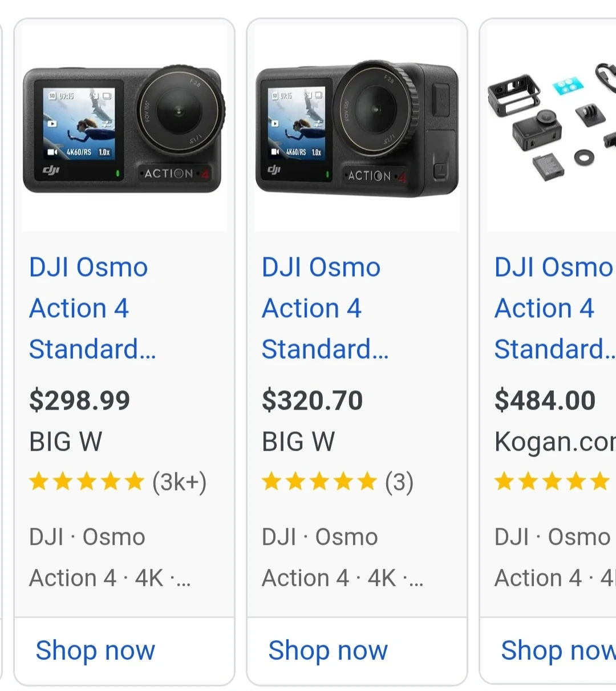616x691 pixels.
Task: Click the (3k+) review count
Action: [179, 482]
